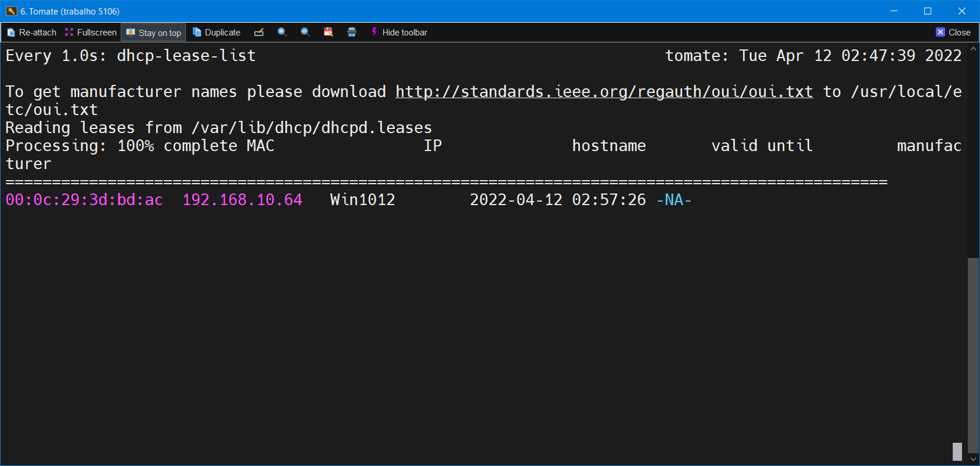This screenshot has height=466, width=980.
Task: Open the standards.ieee.org oui.txt link
Action: [x=604, y=92]
